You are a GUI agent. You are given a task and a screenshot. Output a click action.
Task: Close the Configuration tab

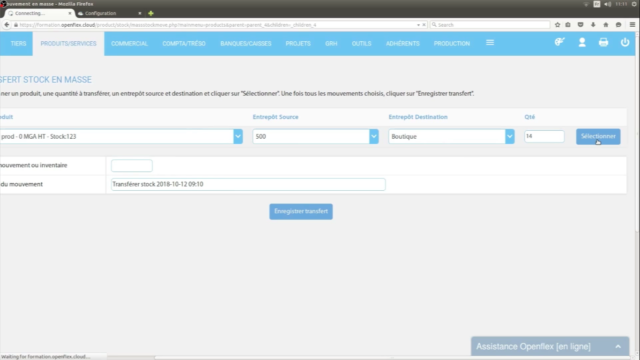(x=140, y=13)
